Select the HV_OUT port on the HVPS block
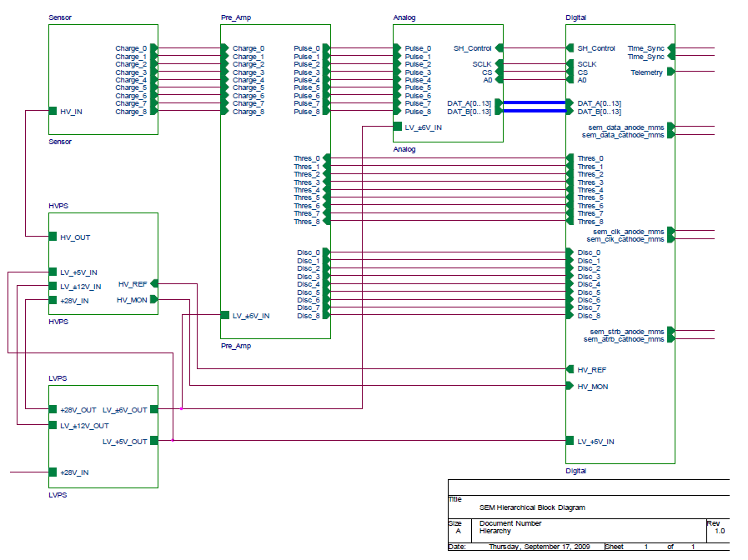Viewport: 748px width, 560px height. pyautogui.click(x=53, y=237)
